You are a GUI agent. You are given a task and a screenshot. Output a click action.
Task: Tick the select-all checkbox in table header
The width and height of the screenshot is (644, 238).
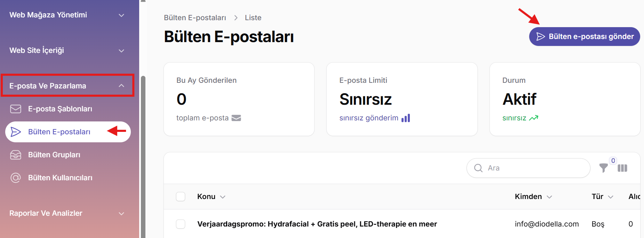181,197
